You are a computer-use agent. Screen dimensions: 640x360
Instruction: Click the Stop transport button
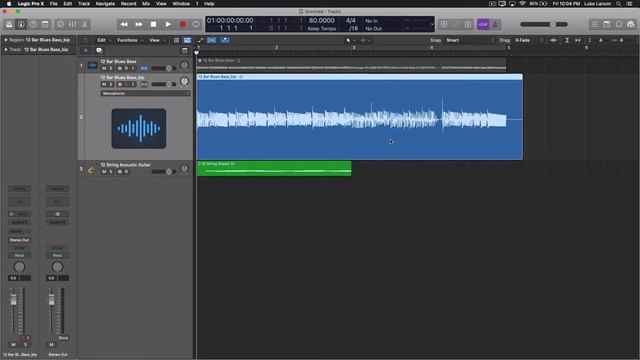pos(153,24)
